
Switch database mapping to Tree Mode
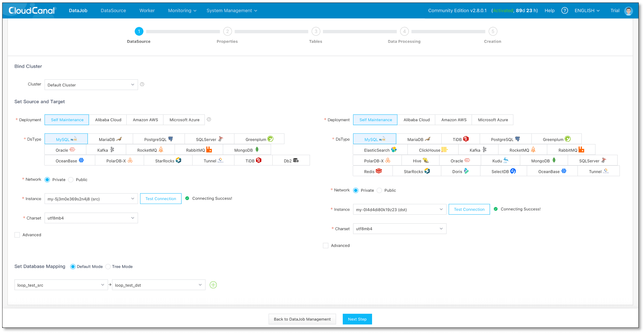pos(108,267)
